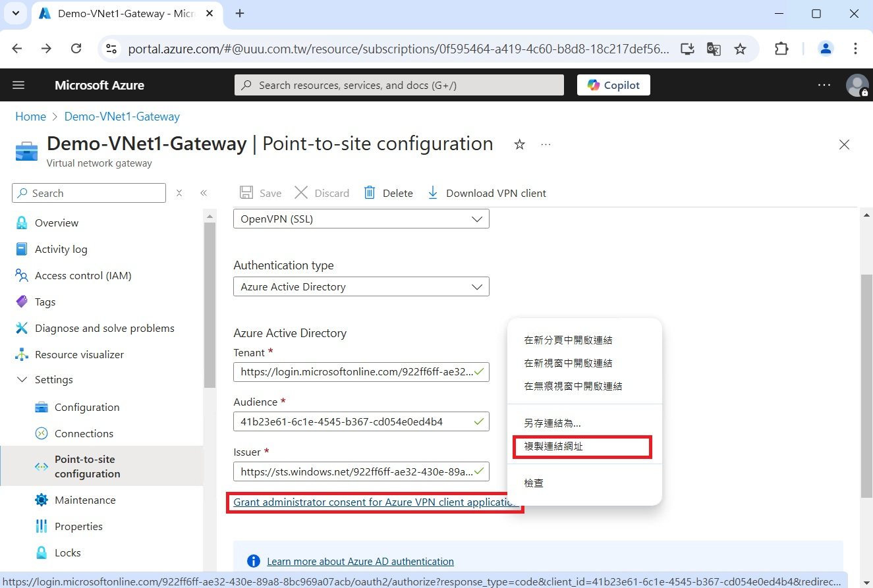Click the Delete trash icon
Screen dimensions: 873x588
[370, 193]
